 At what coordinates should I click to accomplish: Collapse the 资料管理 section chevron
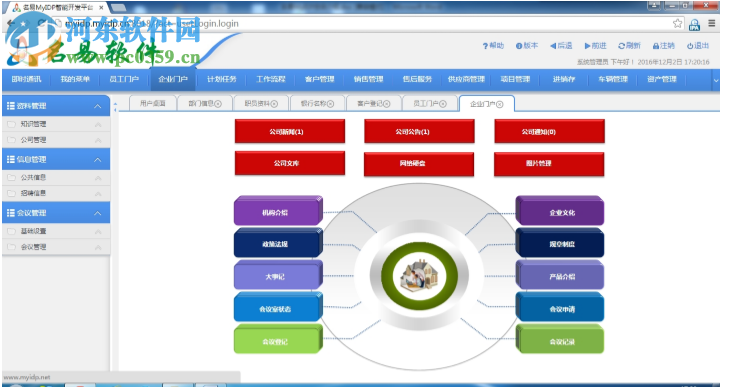[98, 106]
